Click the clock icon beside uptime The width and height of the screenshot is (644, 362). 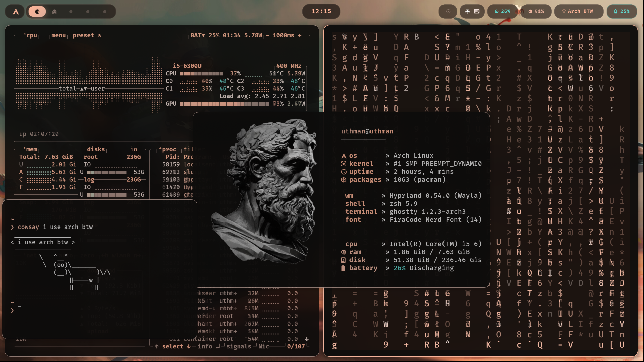[x=344, y=172]
